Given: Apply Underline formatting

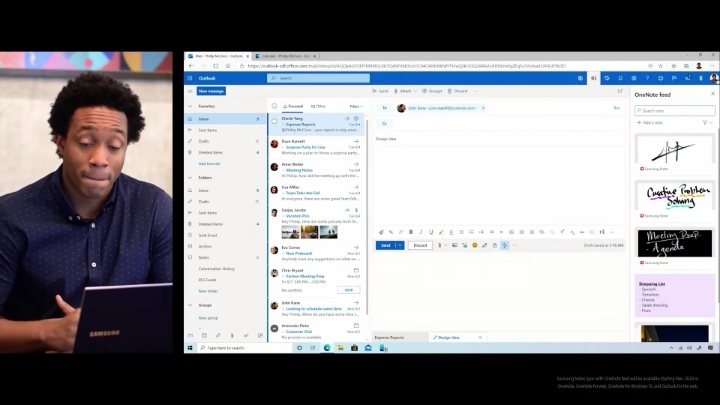Looking at the screenshot, I should 431,232.
